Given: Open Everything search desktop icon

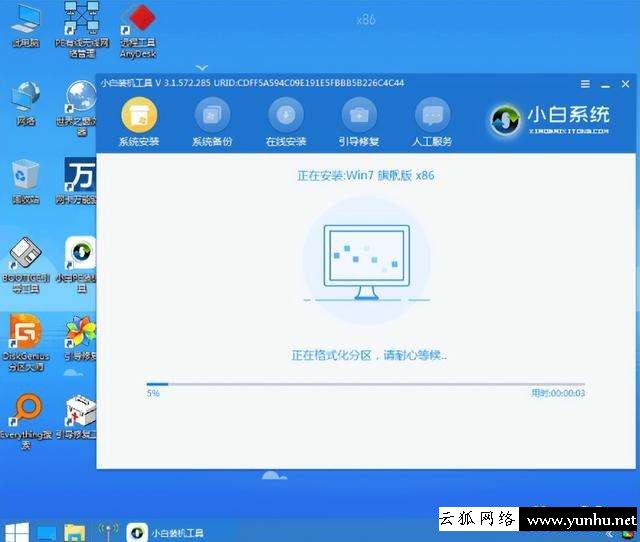Looking at the screenshot, I should 26,421.
